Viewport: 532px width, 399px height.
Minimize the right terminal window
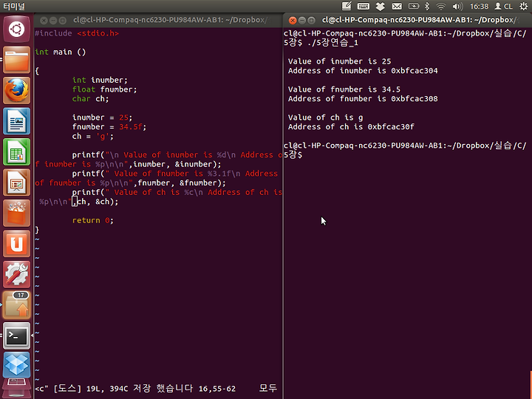302,21
